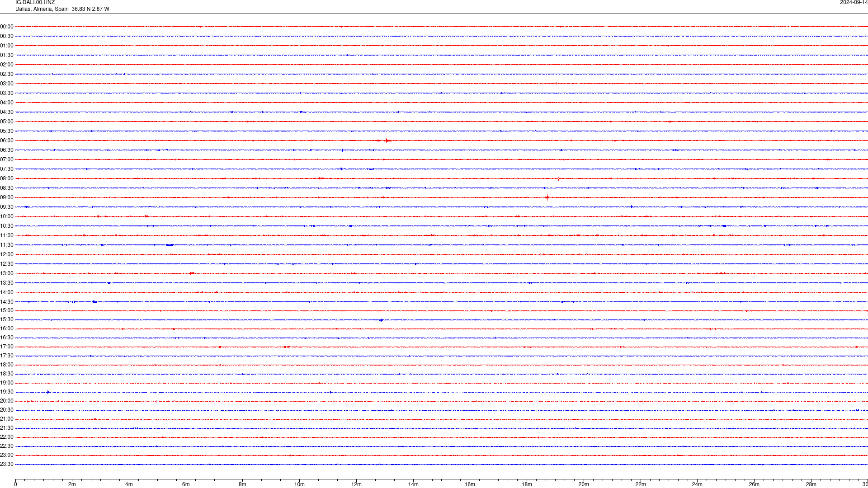
Task: Select the Dalias, Almeria, Spain location text
Action: [42, 9]
